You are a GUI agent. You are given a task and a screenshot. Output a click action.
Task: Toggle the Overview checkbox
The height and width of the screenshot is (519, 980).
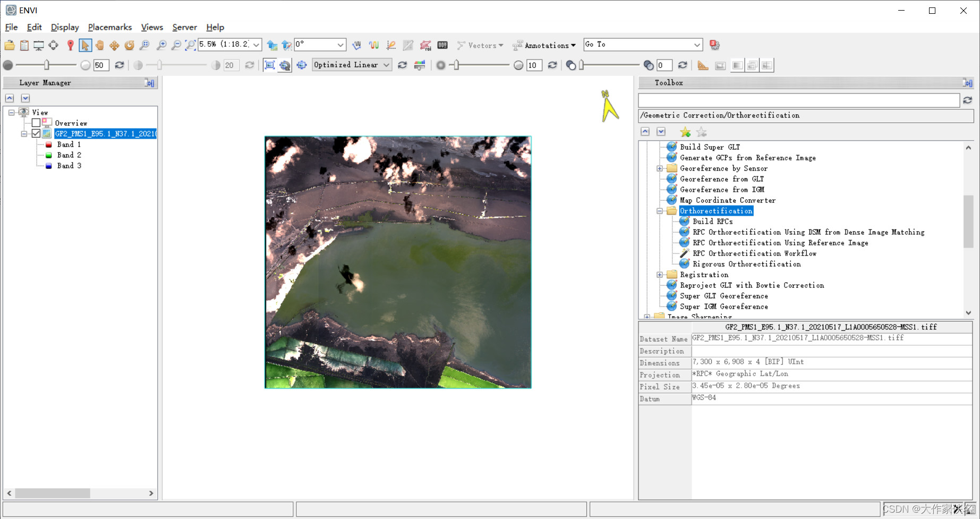coord(36,123)
